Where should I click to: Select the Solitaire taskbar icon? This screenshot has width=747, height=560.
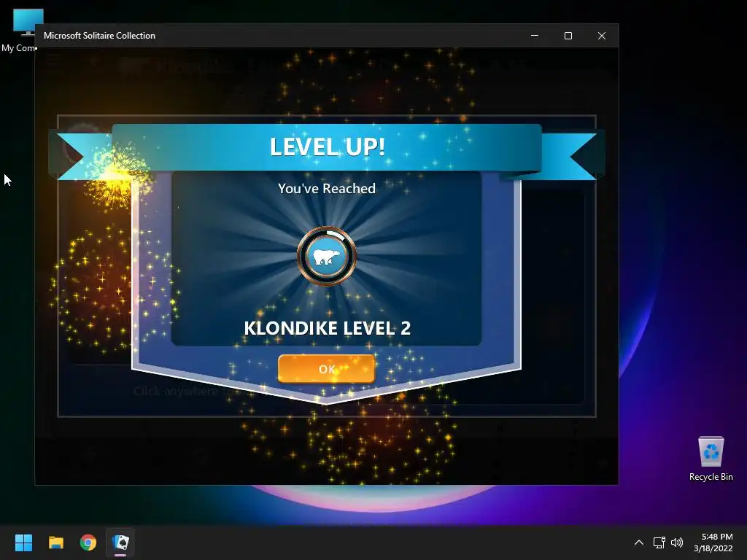point(120,542)
